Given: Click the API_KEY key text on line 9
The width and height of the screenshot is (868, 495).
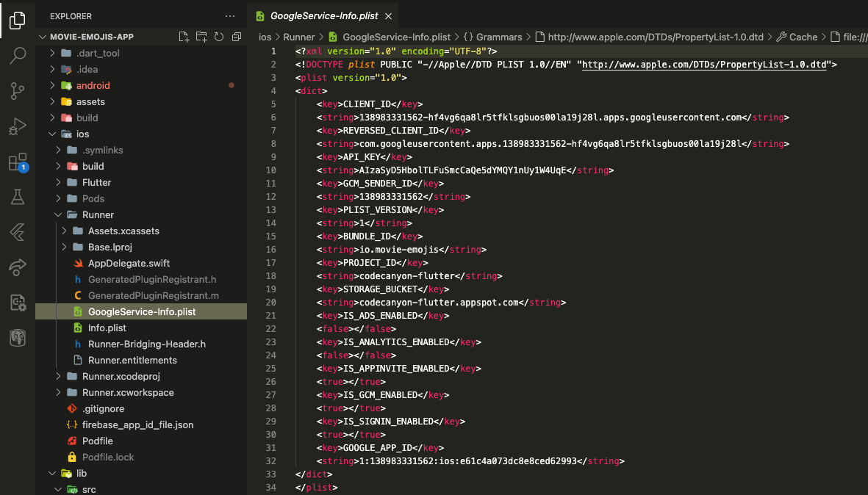Looking at the screenshot, I should 362,157.
